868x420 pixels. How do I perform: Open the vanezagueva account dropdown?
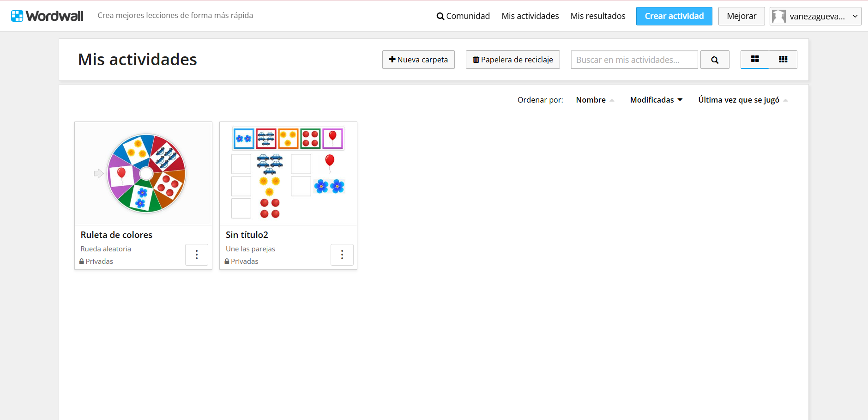pos(815,16)
